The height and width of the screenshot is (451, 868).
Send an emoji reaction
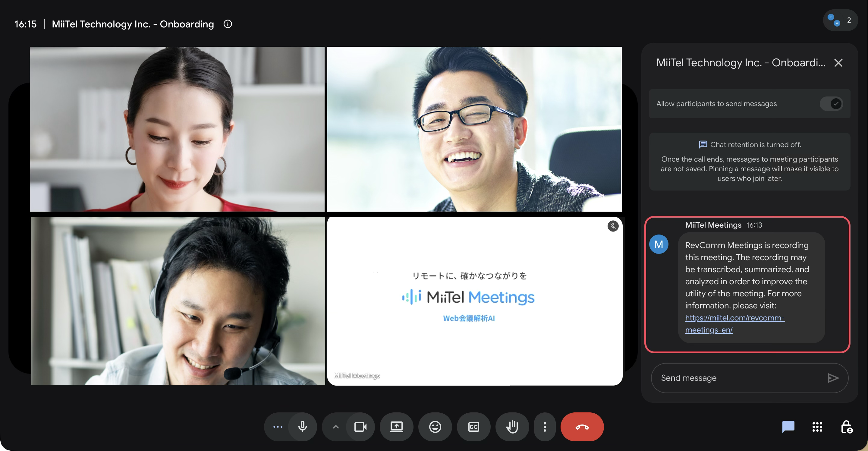point(435,427)
